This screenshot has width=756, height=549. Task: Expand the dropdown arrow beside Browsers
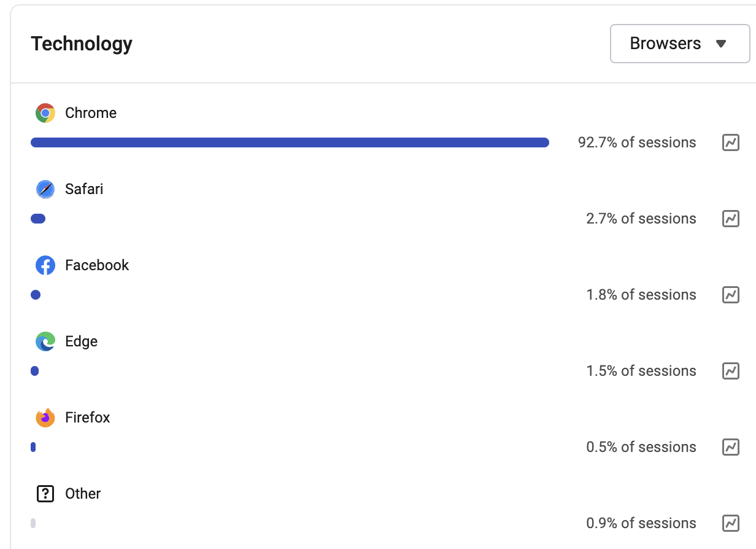[721, 44]
